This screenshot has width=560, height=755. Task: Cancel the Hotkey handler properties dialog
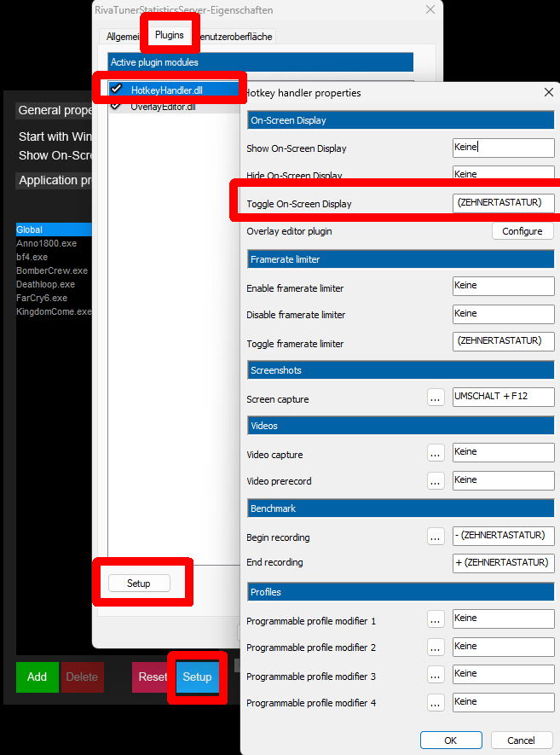click(x=521, y=740)
